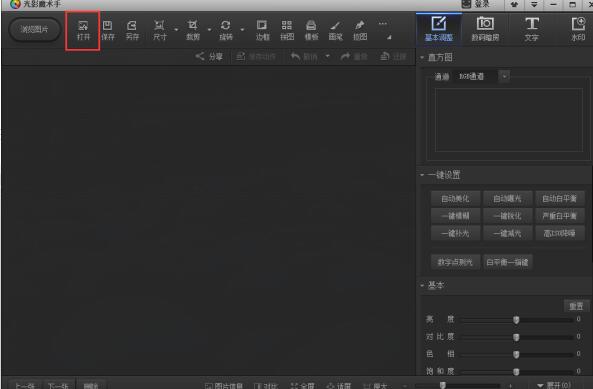This screenshot has width=593, height=389.
Task: Click the 数字点测光 spot metering button
Action: point(455,262)
